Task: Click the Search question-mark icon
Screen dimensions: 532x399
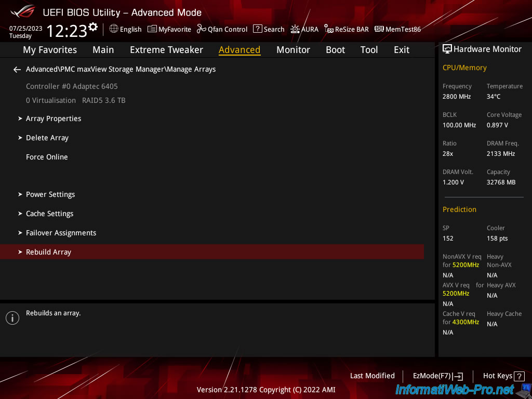Action: pyautogui.click(x=258, y=29)
